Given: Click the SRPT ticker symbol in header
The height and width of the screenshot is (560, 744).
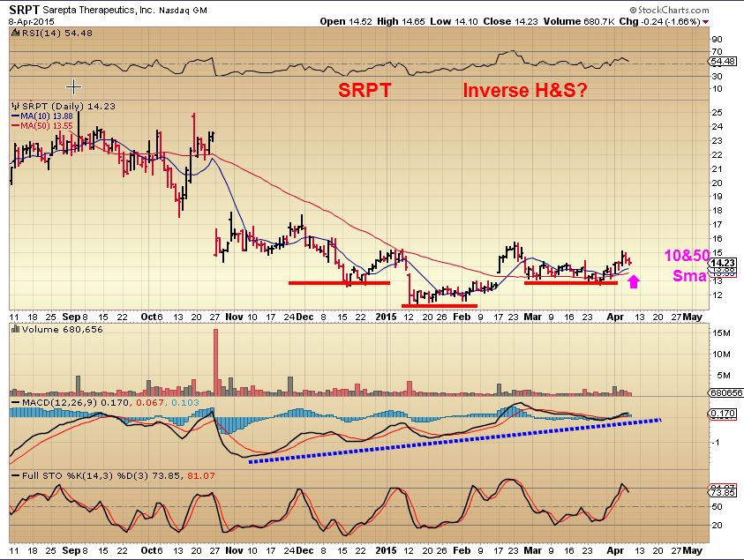Looking at the screenshot, I should click(x=24, y=10).
